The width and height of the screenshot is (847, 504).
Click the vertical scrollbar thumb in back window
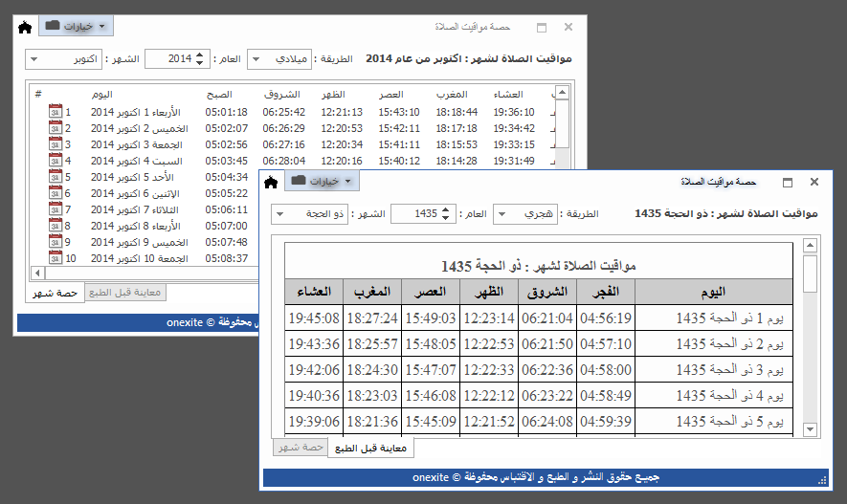point(562,123)
